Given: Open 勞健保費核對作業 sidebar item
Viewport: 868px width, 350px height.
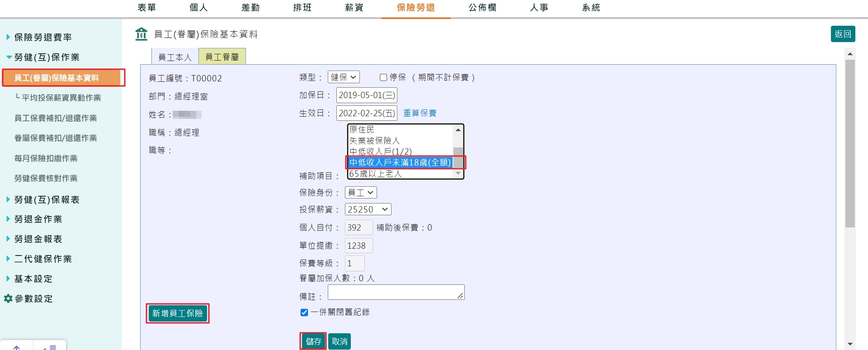Looking at the screenshot, I should (46, 178).
